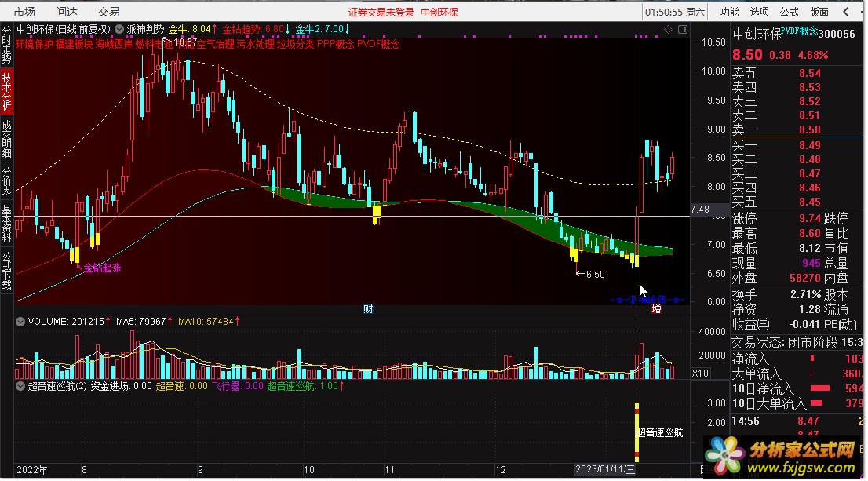Click the 空气治理 sector tag
The image size is (868, 481).
pos(215,44)
